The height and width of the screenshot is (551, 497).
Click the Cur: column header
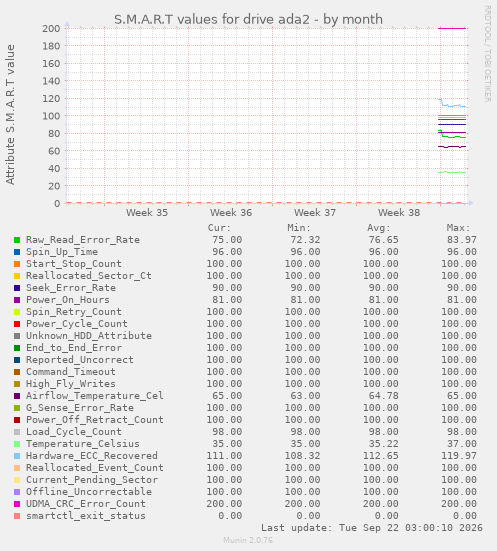coord(219,228)
